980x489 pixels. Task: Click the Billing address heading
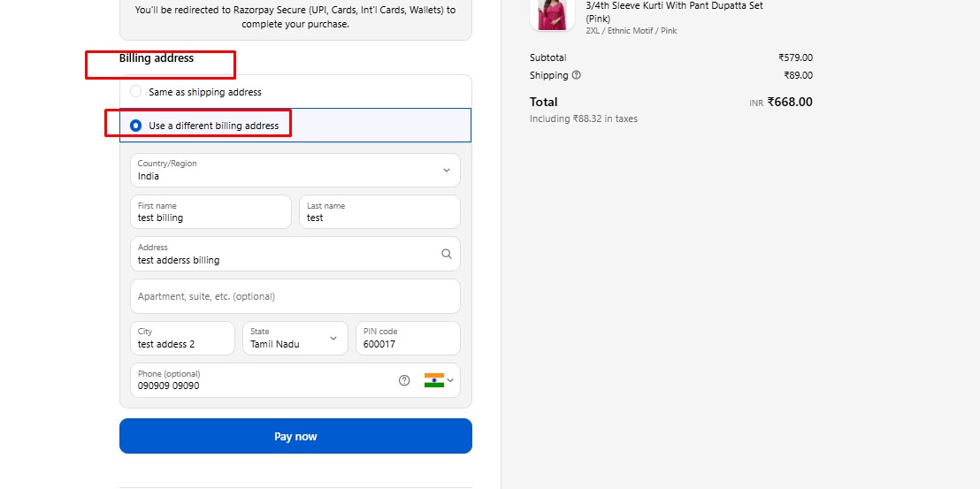pyautogui.click(x=157, y=58)
